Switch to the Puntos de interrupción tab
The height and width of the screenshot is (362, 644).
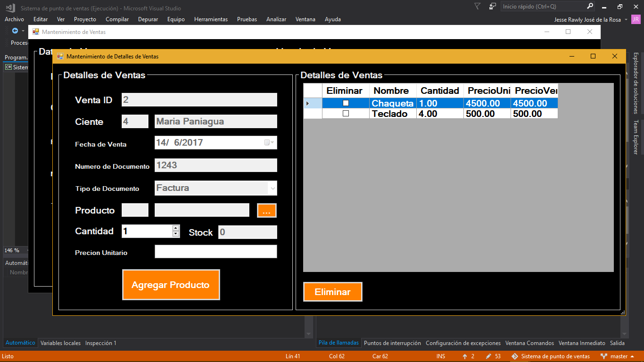click(x=392, y=343)
